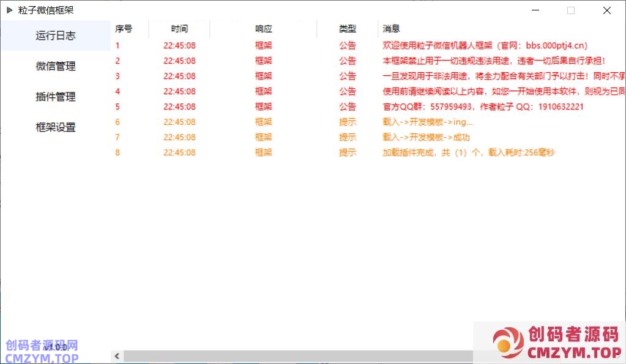Click the 序号 column header
The height and width of the screenshot is (364, 626).
pyautogui.click(x=124, y=29)
